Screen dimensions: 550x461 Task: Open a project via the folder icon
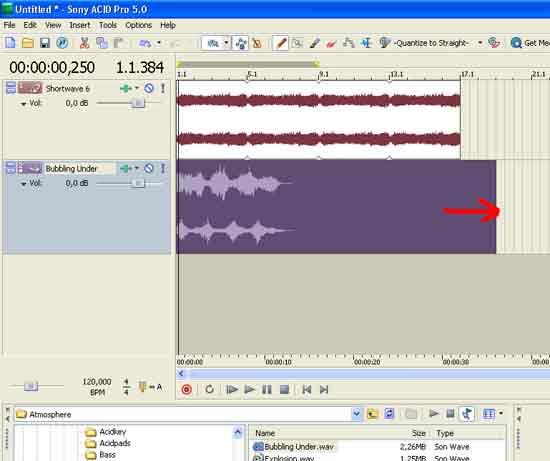click(x=28, y=43)
